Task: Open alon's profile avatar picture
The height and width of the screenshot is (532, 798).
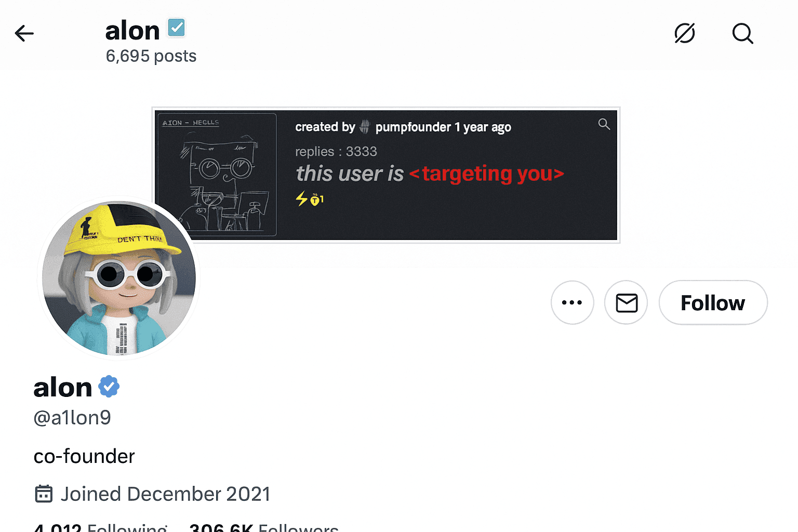Action: point(119,278)
